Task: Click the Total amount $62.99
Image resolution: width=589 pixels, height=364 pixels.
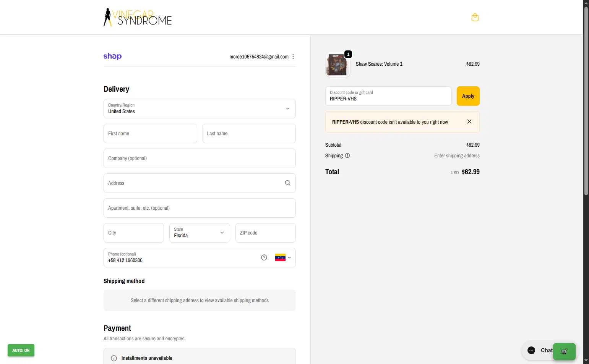Action: click(x=471, y=172)
